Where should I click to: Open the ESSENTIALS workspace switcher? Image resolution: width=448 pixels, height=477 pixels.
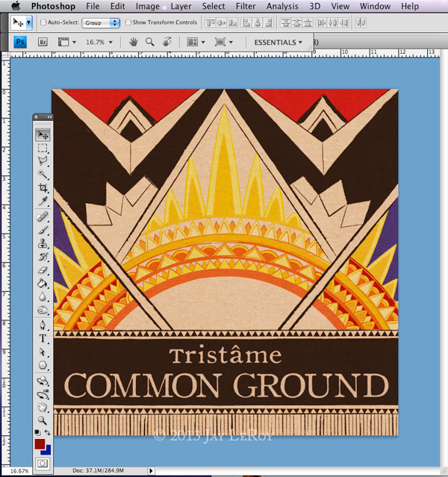pyautogui.click(x=279, y=43)
